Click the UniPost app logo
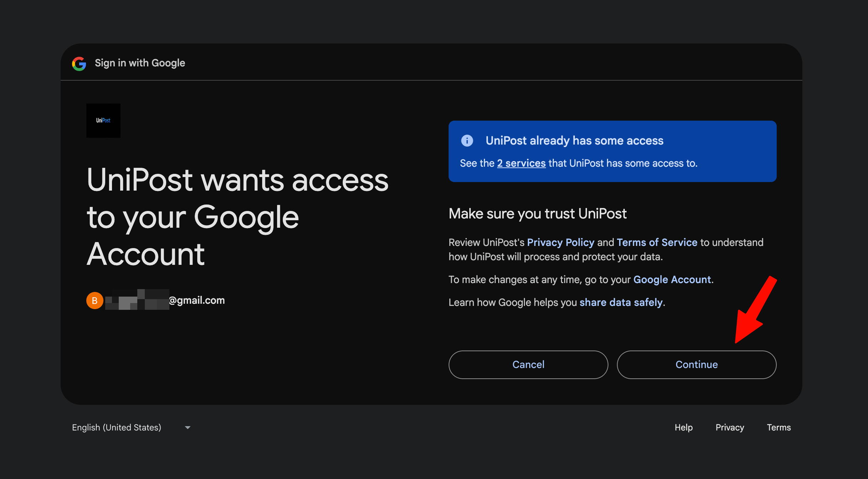 point(103,121)
